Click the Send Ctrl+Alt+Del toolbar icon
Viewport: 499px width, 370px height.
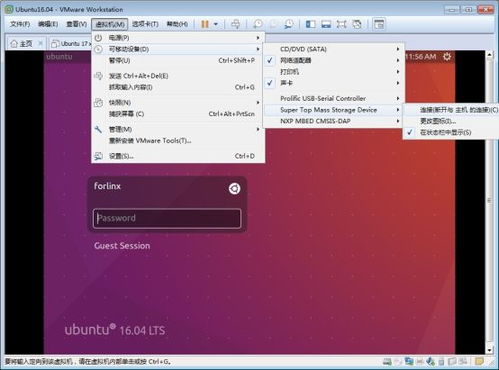235,24
